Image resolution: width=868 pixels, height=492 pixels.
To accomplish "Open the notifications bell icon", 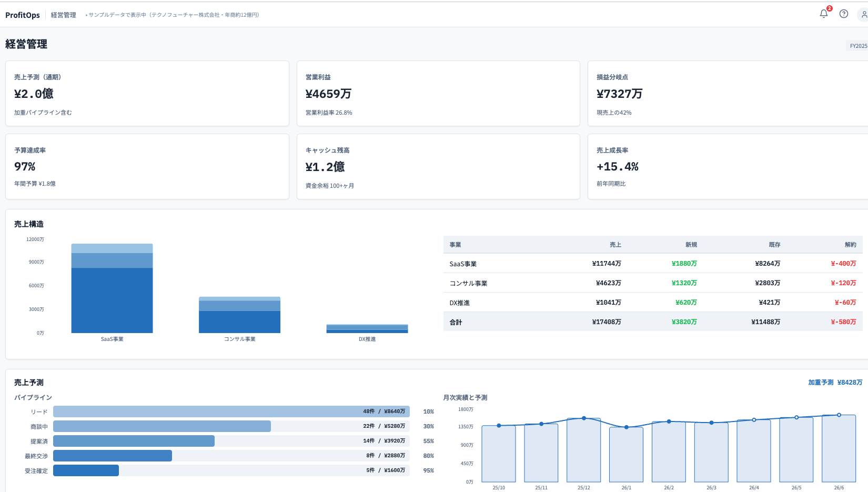I will (824, 14).
